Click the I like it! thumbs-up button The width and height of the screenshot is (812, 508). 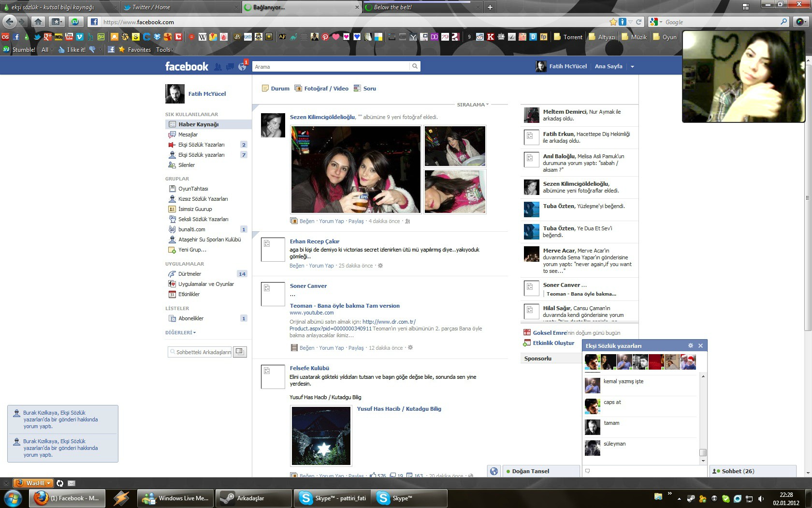[72, 49]
